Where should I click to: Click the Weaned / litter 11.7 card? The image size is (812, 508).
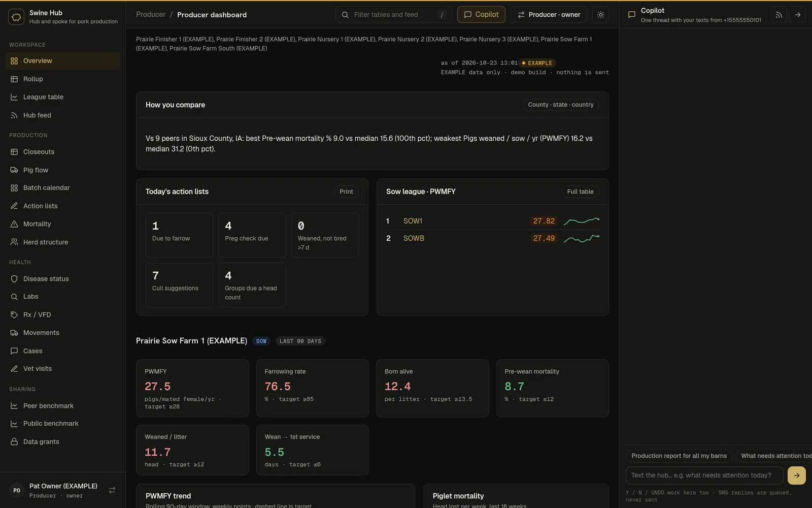click(192, 450)
